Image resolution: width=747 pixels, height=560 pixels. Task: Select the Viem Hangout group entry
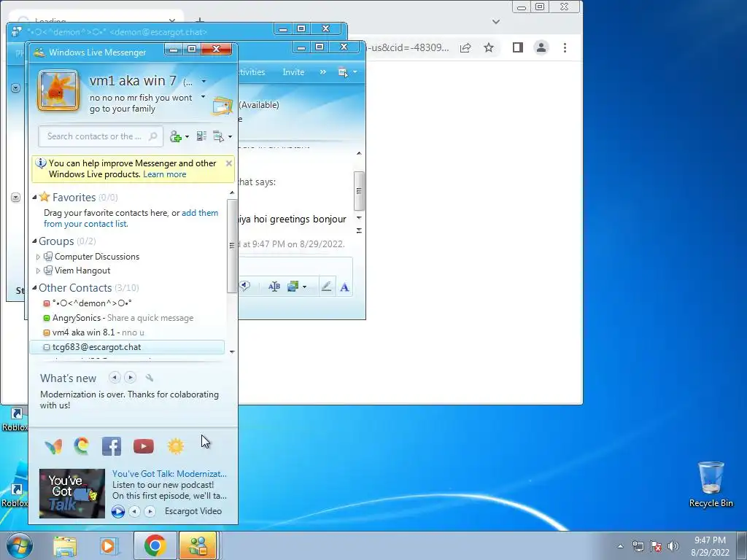point(82,271)
